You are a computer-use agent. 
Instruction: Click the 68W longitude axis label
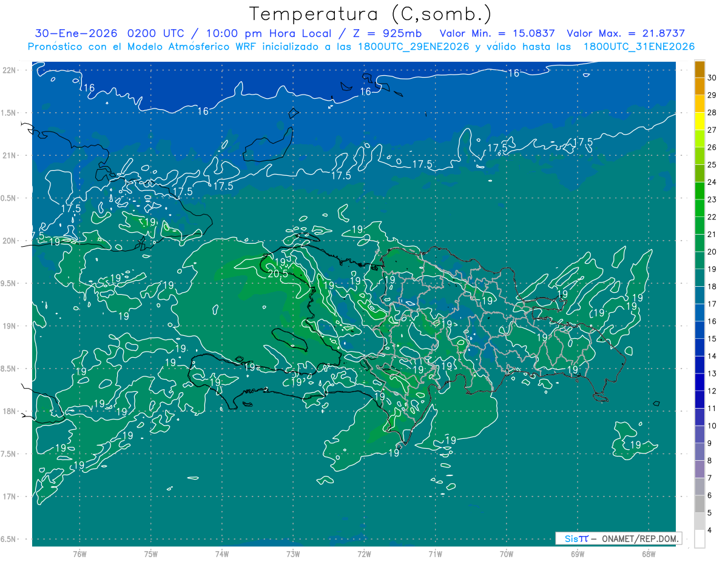648,554
